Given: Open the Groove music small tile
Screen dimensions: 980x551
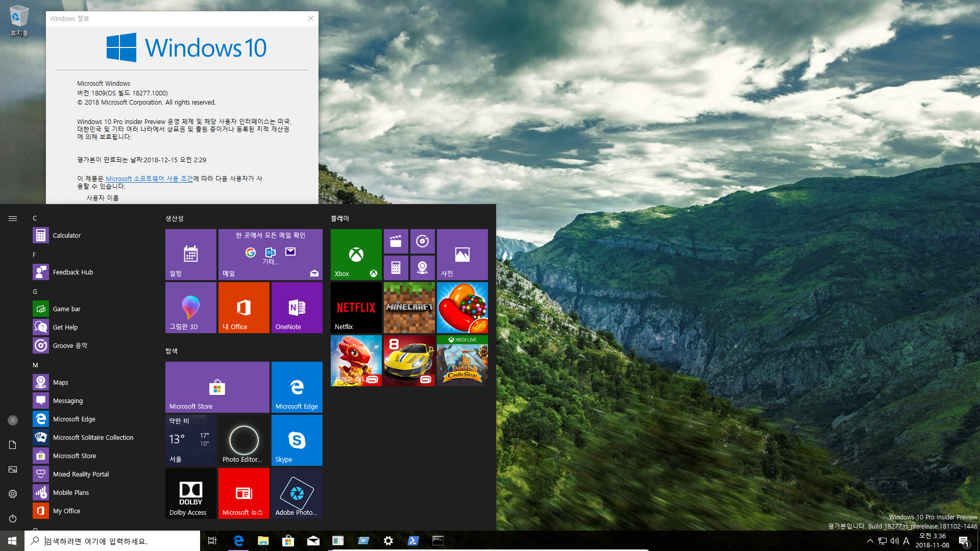Looking at the screenshot, I should 423,241.
